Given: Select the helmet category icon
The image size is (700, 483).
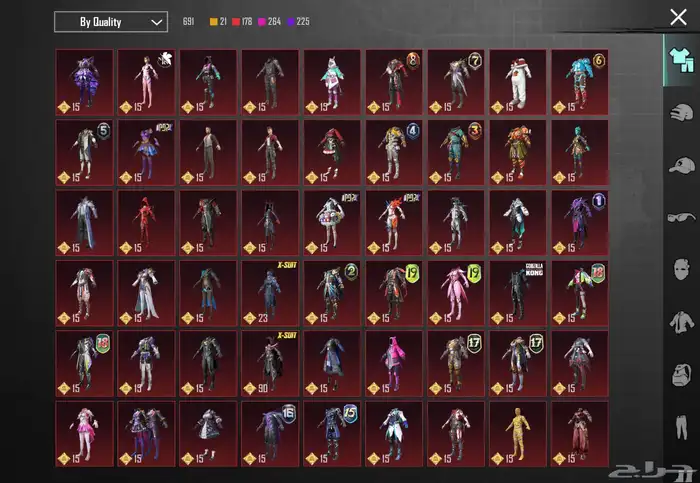Looking at the screenshot, I should [680, 112].
